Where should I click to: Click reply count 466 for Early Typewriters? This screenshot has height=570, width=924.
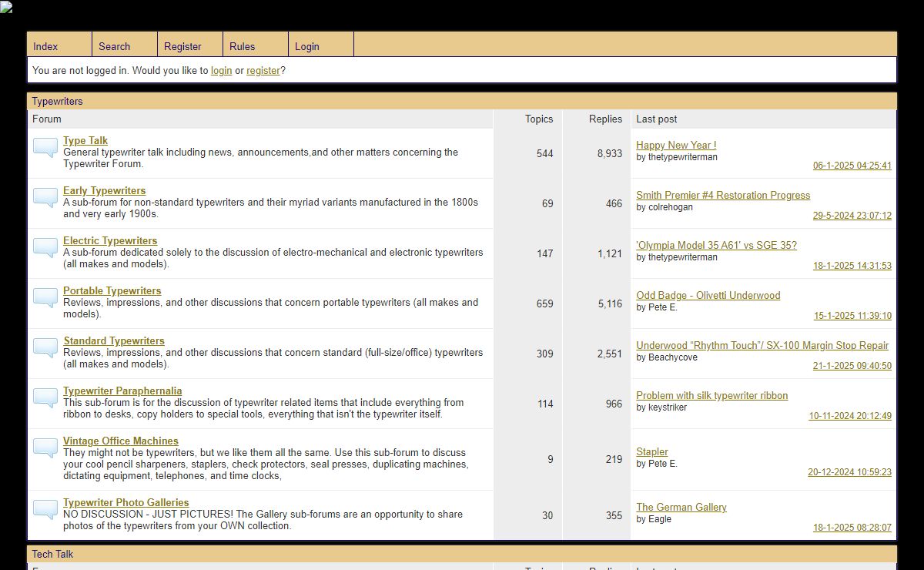(614, 203)
